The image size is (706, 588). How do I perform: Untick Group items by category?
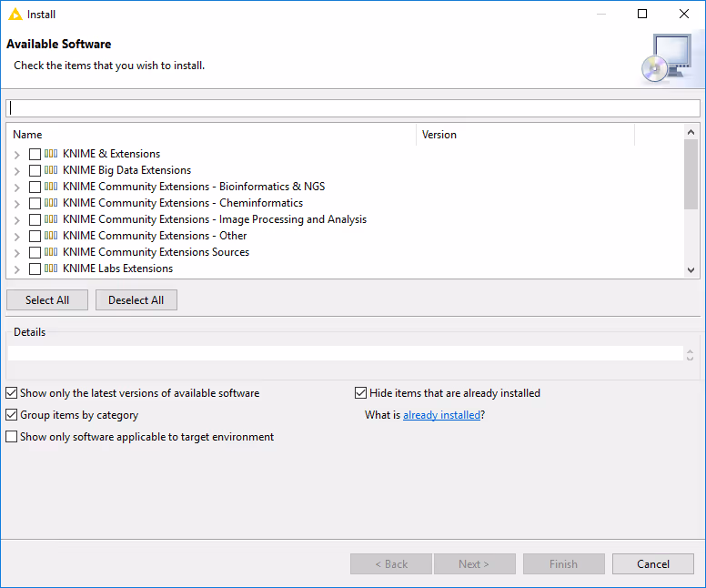pyautogui.click(x=12, y=415)
